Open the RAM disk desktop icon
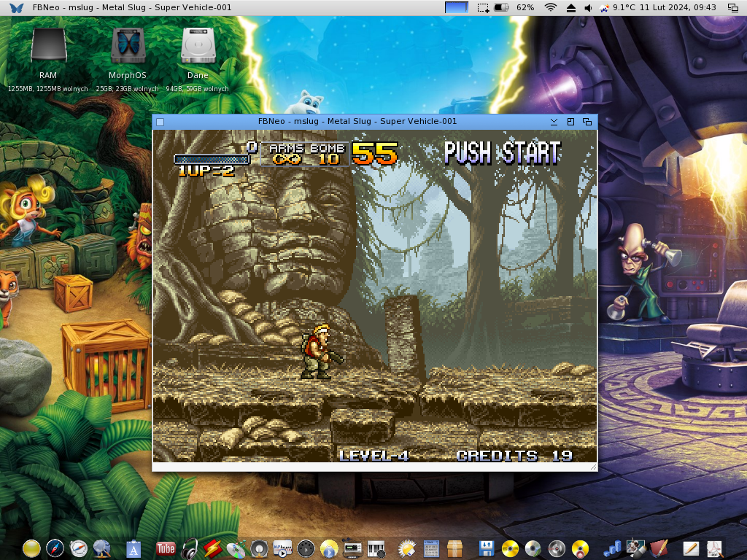The width and height of the screenshot is (747, 560). click(48, 46)
